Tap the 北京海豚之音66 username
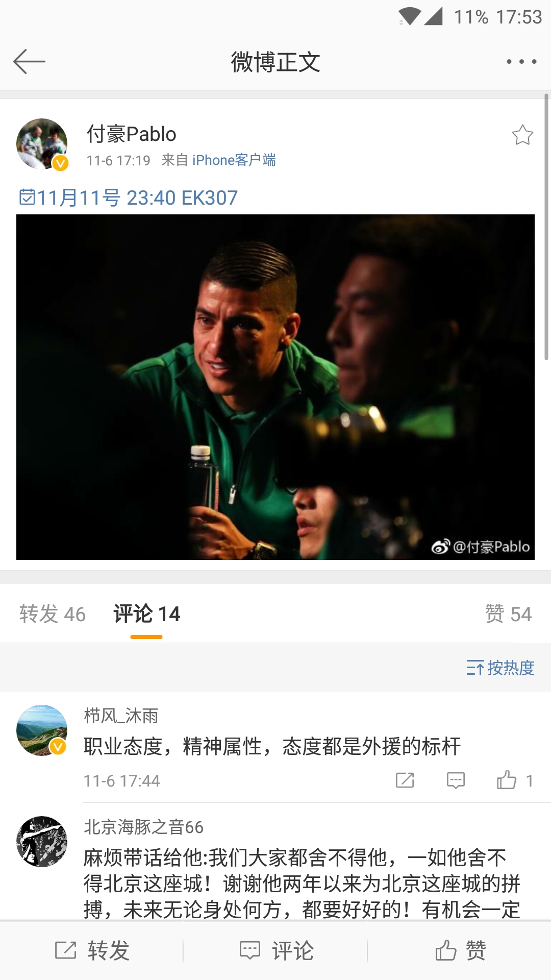This screenshot has width=551, height=980. click(144, 827)
